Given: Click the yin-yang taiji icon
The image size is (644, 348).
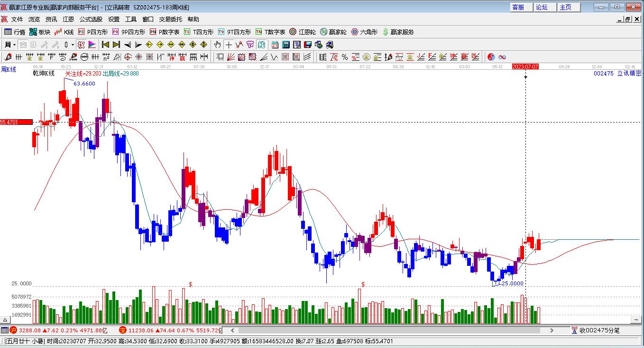Looking at the screenshot, I should point(491,57).
